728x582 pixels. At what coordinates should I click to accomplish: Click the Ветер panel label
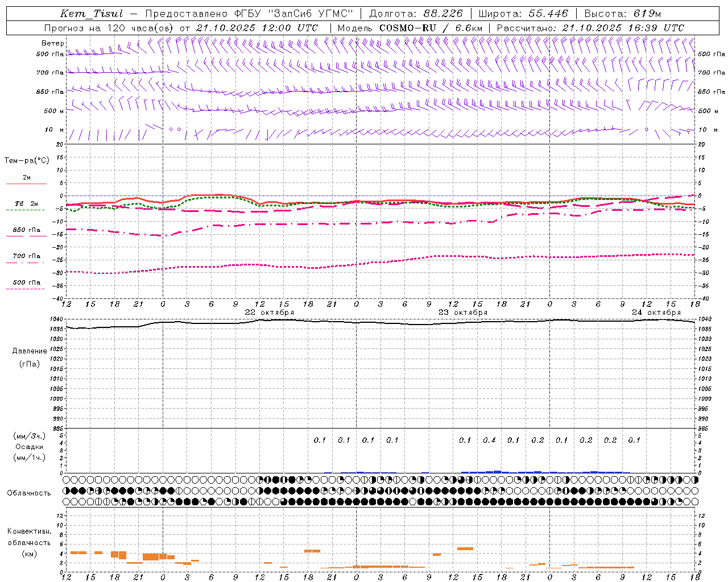[x=52, y=43]
